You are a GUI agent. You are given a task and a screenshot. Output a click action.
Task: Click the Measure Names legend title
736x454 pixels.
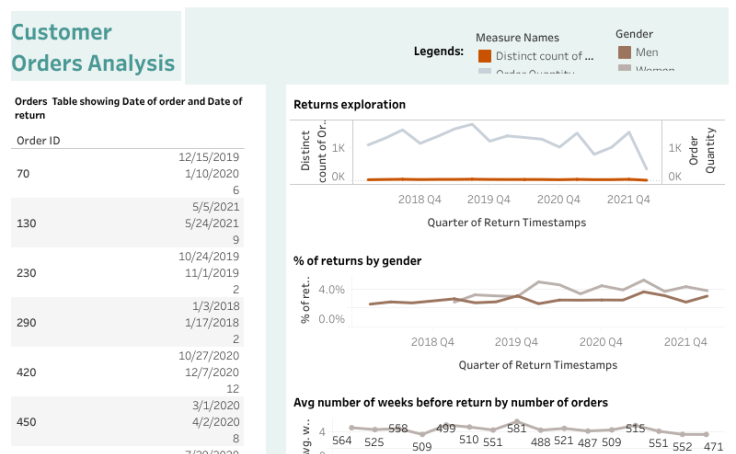[x=518, y=38]
